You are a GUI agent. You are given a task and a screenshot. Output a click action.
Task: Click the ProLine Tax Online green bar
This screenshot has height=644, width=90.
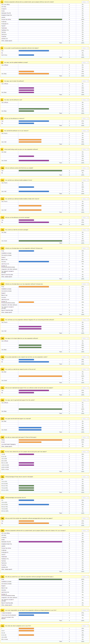tap(40, 19)
